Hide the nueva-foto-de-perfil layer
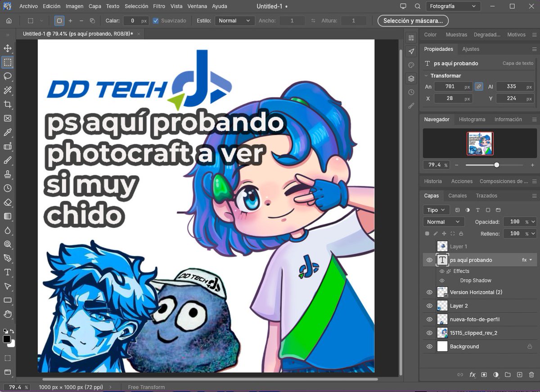Image resolution: width=540 pixels, height=392 pixels. pos(429,319)
